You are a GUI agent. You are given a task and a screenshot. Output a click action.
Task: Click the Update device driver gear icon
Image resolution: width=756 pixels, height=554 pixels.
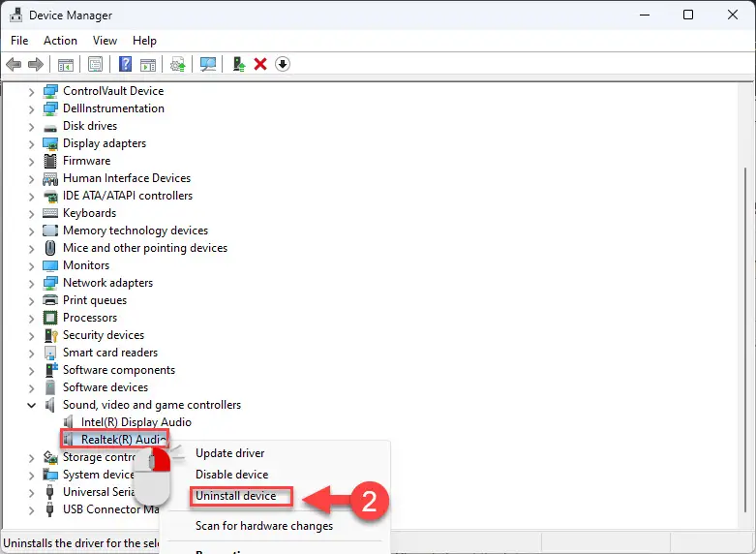pyautogui.click(x=178, y=64)
